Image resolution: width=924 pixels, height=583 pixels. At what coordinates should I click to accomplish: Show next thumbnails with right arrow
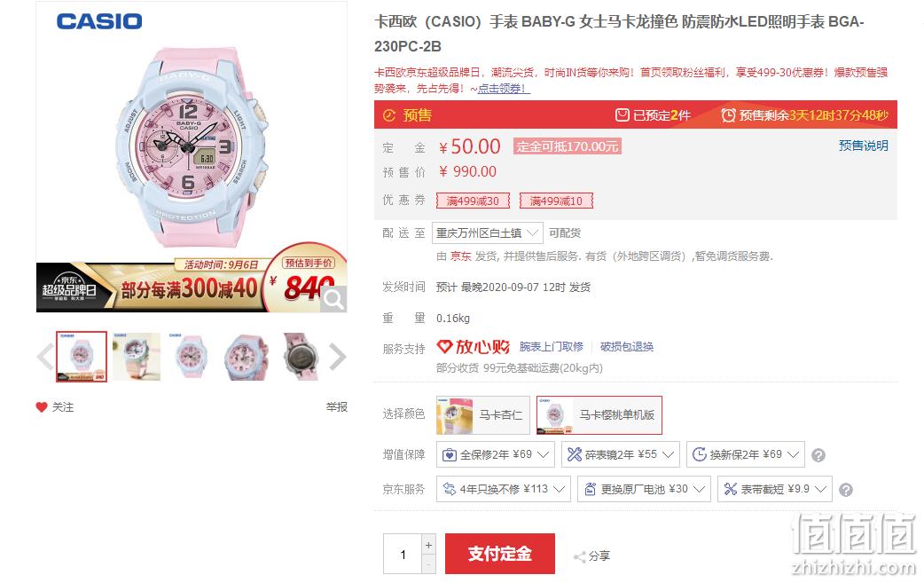336,357
